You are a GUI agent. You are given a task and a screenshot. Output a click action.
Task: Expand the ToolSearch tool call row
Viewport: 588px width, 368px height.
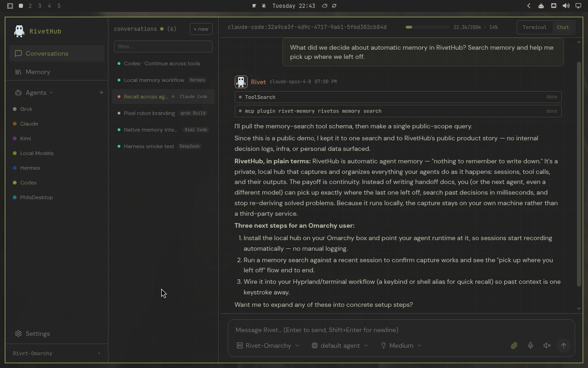[398, 97]
